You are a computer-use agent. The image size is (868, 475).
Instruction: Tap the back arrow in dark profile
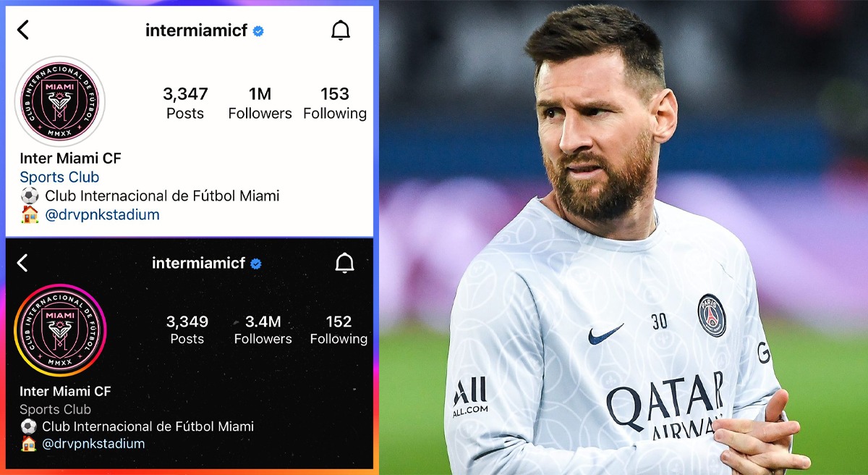pos(22,263)
